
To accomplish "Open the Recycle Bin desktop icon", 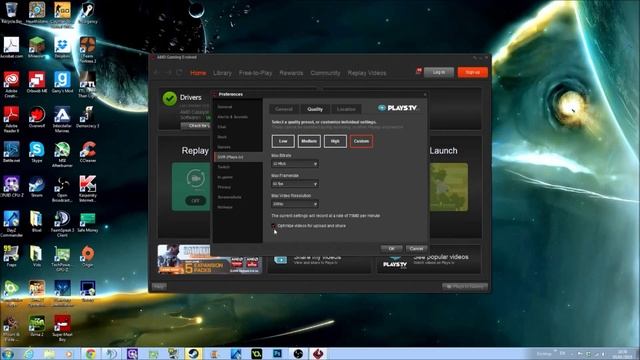I will tap(11, 11).
